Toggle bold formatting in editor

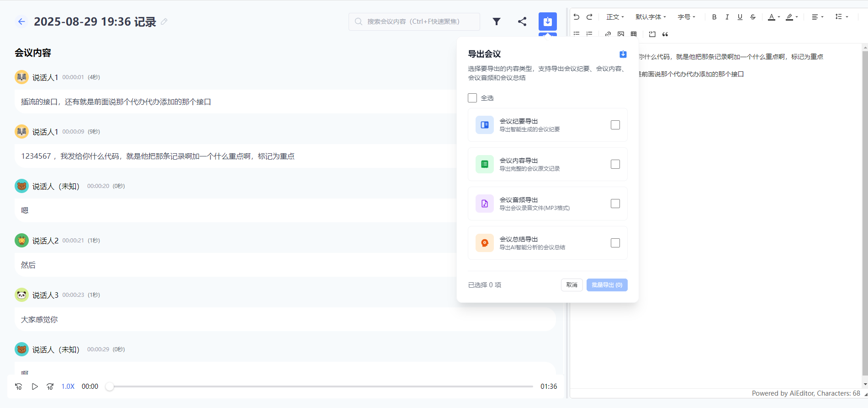click(714, 17)
